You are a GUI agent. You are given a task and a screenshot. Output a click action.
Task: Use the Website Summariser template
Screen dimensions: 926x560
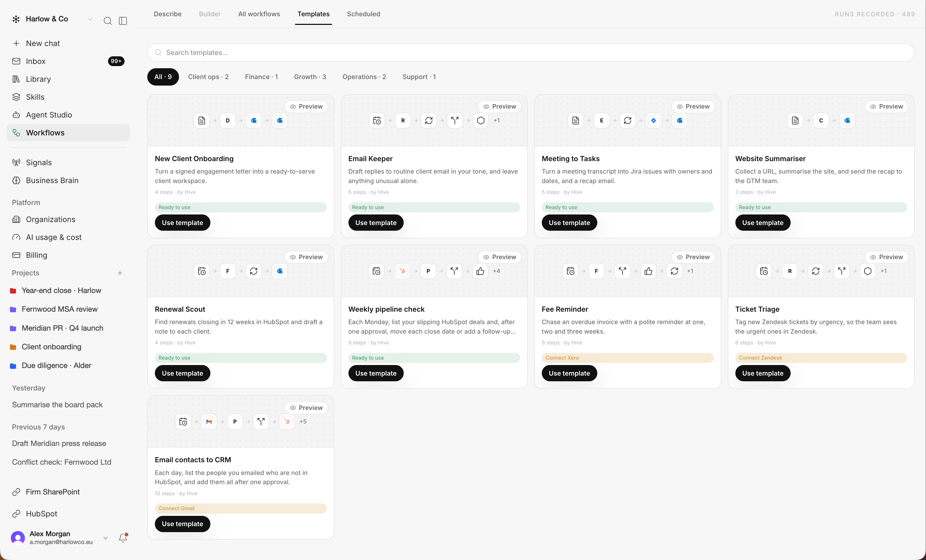tap(762, 223)
